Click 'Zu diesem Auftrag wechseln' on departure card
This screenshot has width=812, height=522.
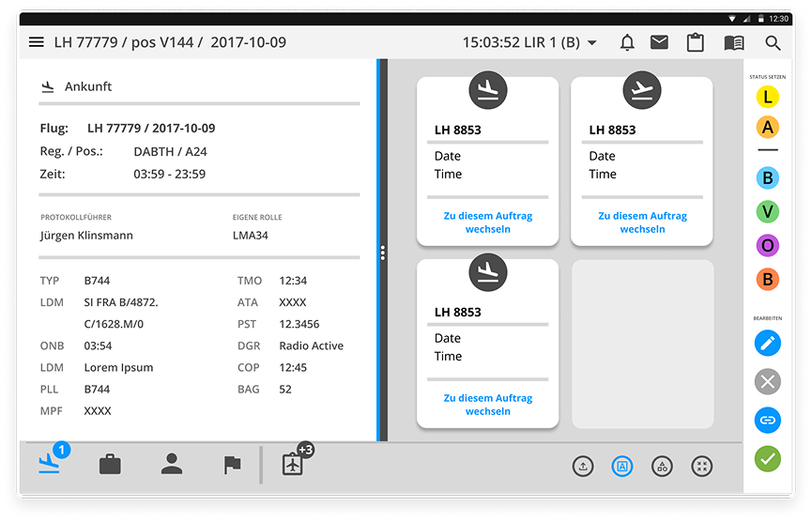coord(641,223)
